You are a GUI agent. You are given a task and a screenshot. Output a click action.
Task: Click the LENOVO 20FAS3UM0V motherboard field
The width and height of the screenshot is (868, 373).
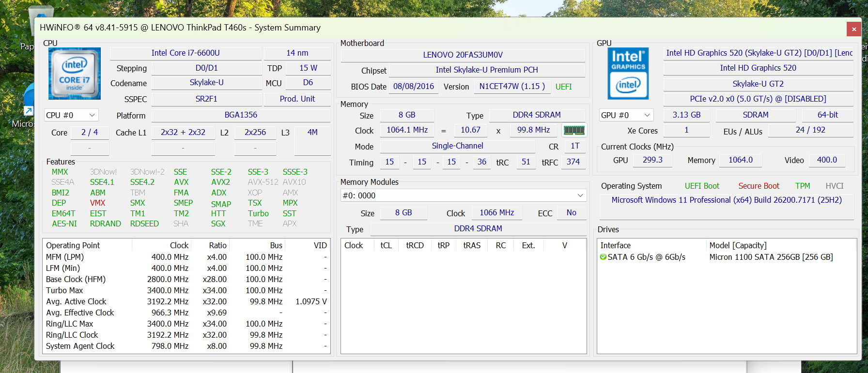[x=463, y=55]
